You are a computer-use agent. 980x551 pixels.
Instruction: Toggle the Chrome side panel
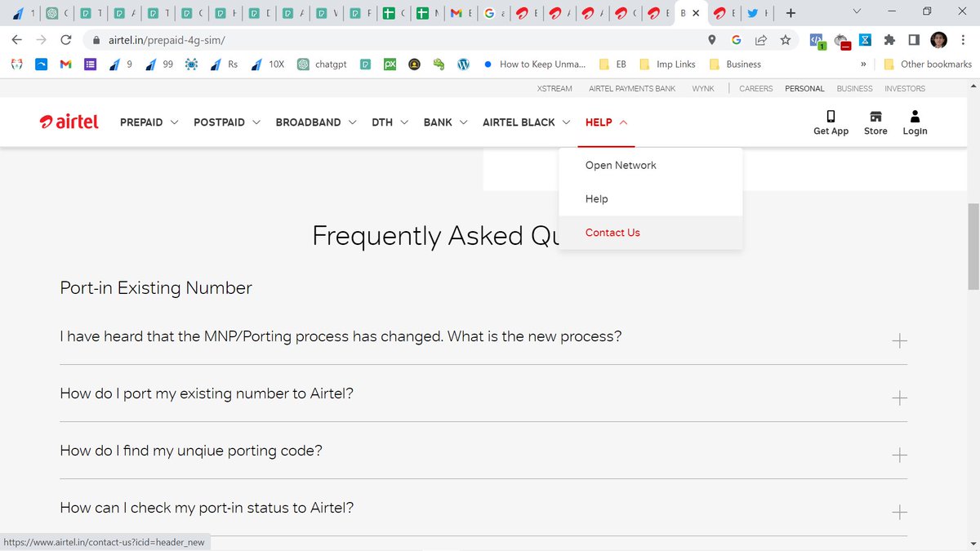click(x=914, y=39)
